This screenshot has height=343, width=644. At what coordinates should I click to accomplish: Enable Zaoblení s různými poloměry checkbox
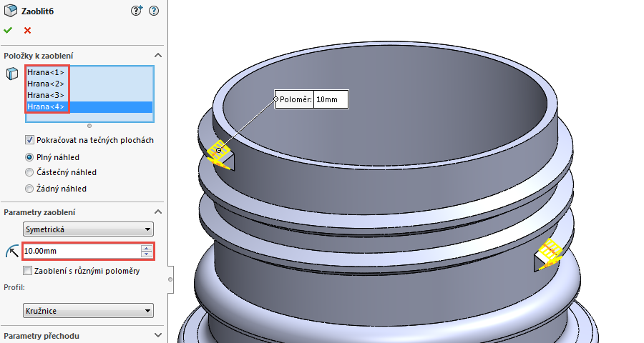coord(27,271)
